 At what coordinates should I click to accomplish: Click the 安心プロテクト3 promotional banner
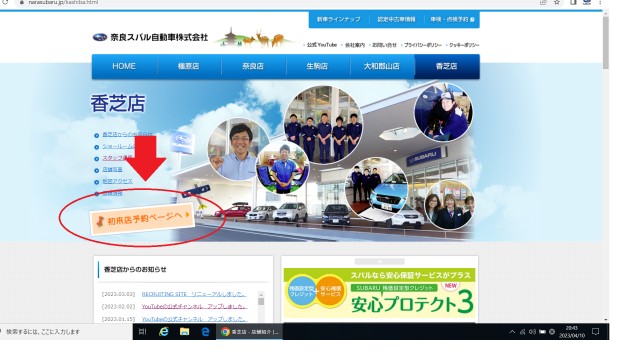380,293
